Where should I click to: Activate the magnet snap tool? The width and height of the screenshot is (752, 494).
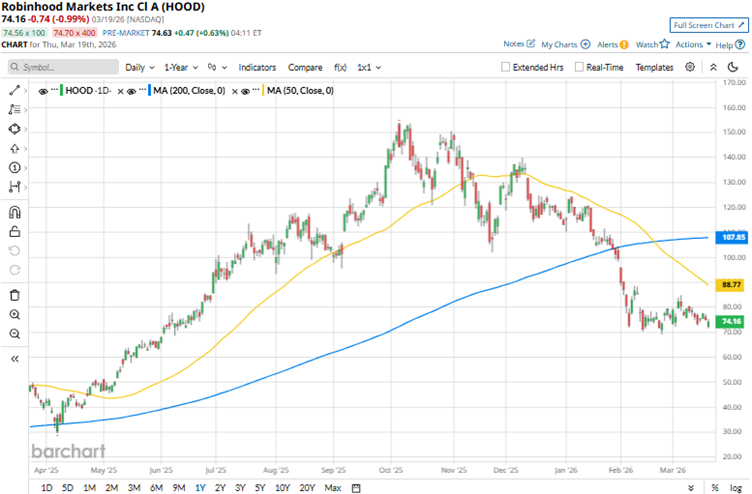(x=14, y=212)
